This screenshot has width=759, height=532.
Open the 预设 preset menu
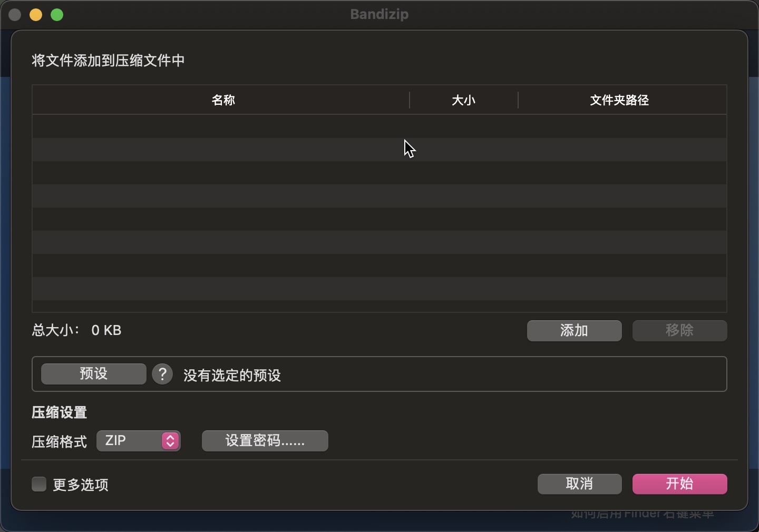pyautogui.click(x=93, y=374)
